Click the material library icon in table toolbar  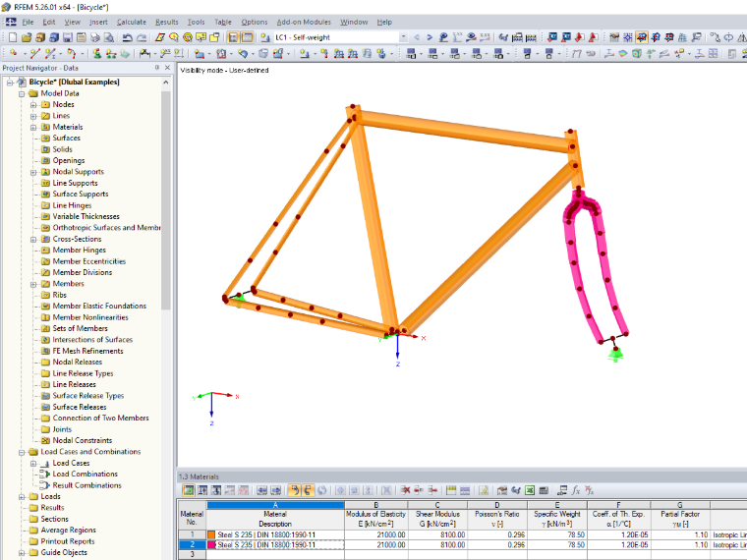(502, 490)
